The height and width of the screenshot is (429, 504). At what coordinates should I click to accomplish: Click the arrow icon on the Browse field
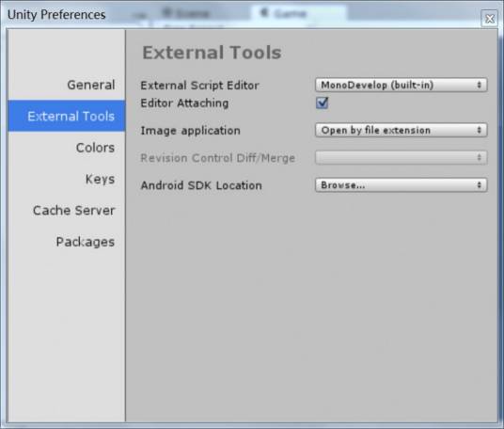[480, 185]
